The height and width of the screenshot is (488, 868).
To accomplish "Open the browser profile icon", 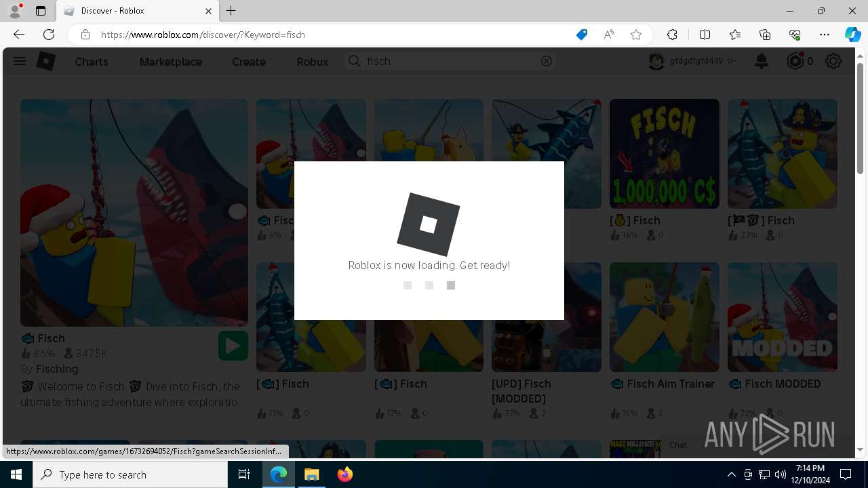I will (x=15, y=11).
